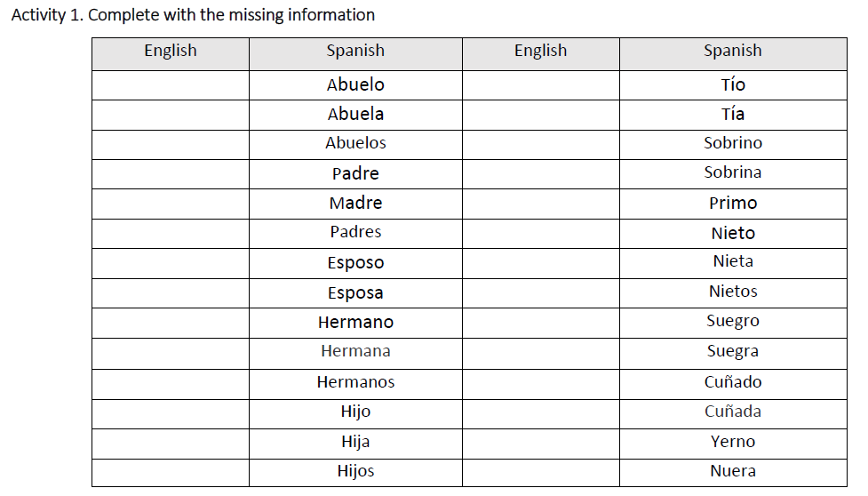Click the word Hija in the table
The image size is (868, 496).
pyautogui.click(x=355, y=442)
